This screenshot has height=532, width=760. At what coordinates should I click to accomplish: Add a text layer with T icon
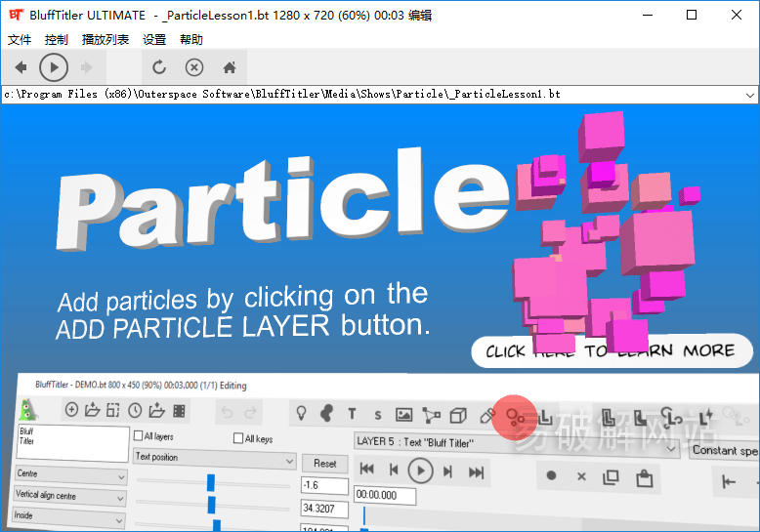[x=352, y=414]
